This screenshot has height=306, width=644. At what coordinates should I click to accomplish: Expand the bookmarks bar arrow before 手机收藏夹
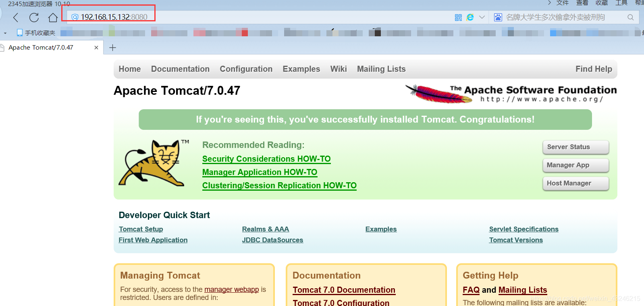(x=5, y=33)
